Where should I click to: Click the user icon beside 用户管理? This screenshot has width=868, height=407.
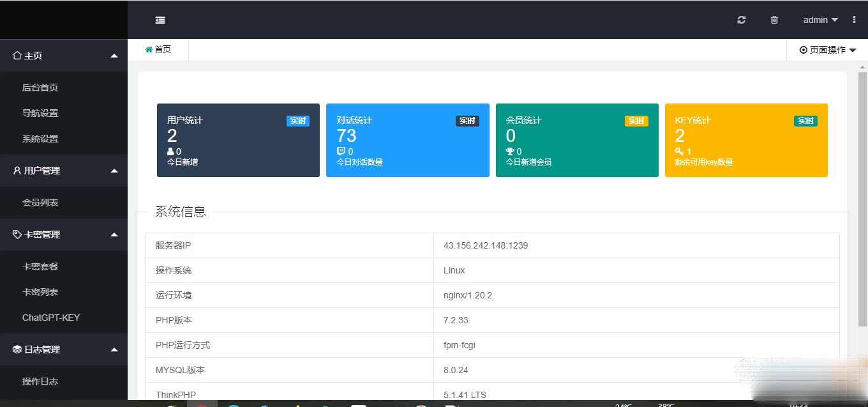tap(17, 171)
